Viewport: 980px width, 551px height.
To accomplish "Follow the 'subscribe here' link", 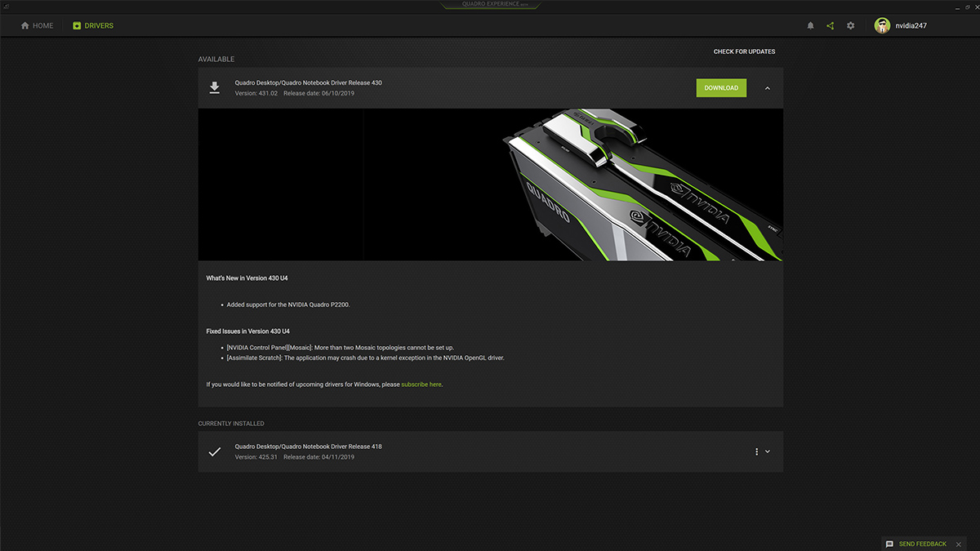I will pyautogui.click(x=421, y=384).
